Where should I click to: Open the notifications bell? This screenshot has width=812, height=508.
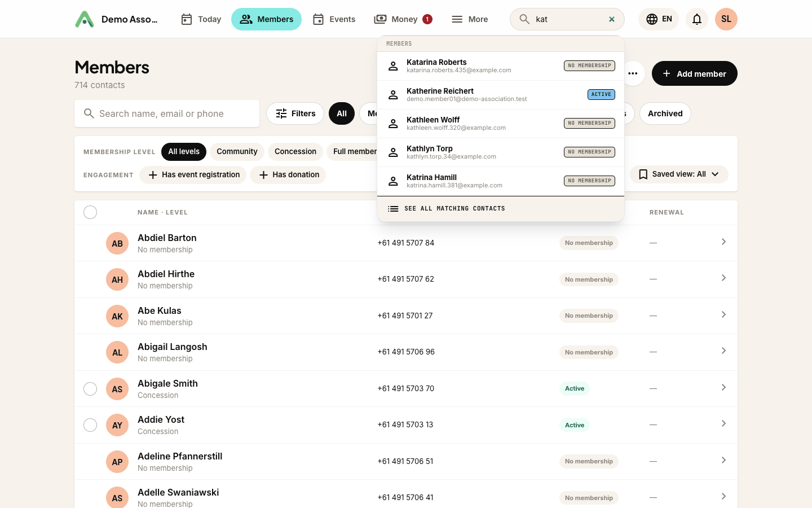coord(697,19)
